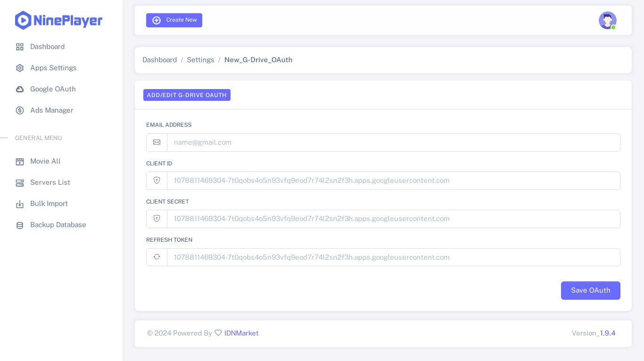This screenshot has height=361, width=644.
Task: Click the NinePlayer logo
Action: tap(58, 20)
